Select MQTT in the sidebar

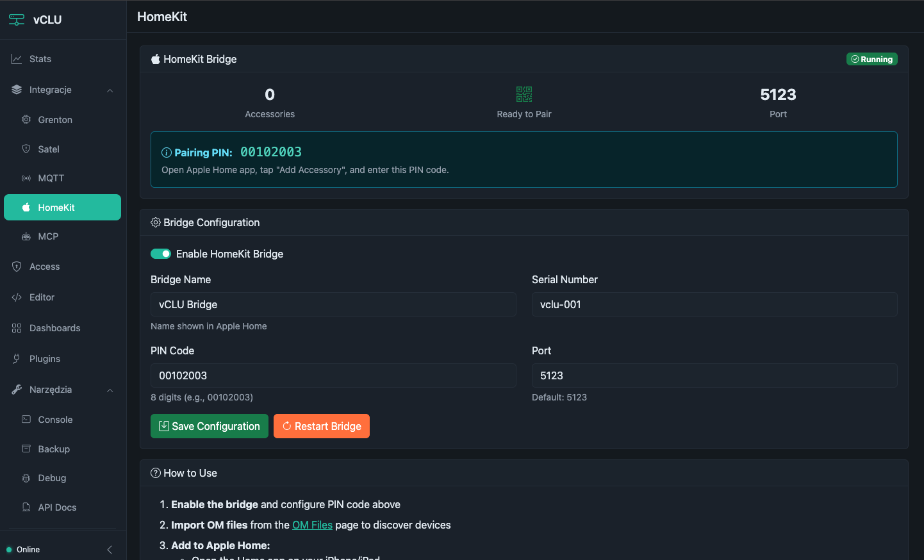[63, 178]
